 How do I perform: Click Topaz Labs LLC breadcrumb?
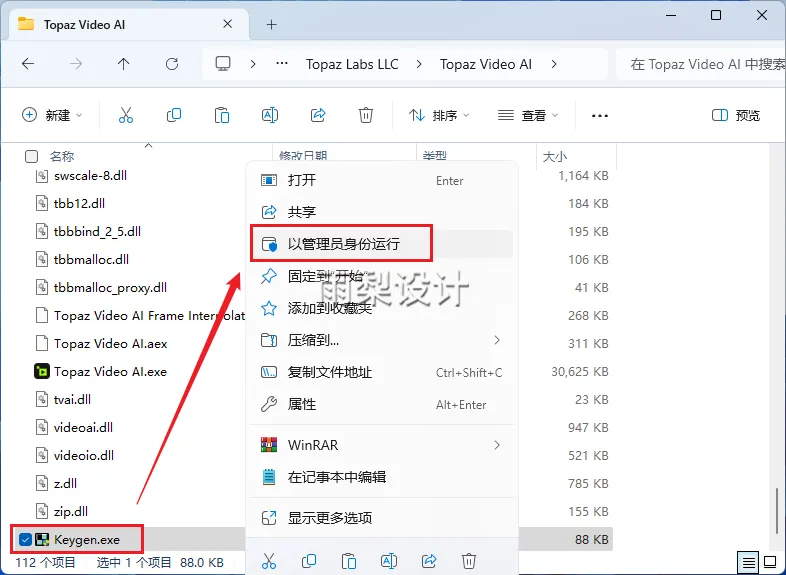[x=352, y=64]
